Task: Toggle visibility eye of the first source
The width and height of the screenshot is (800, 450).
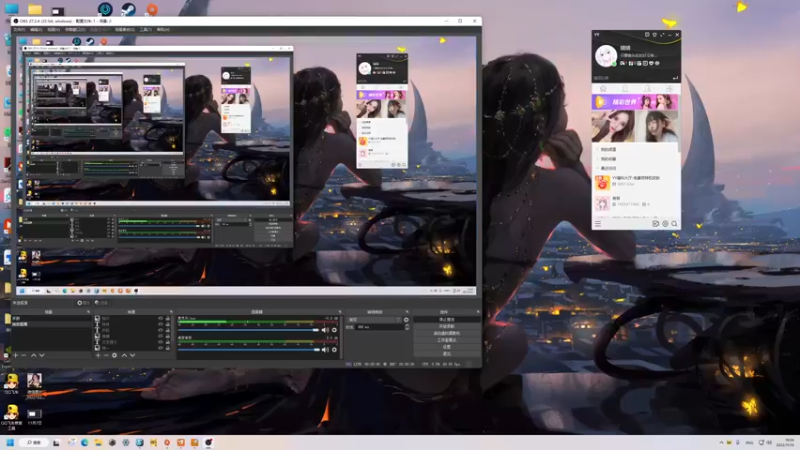Action: pos(160,318)
